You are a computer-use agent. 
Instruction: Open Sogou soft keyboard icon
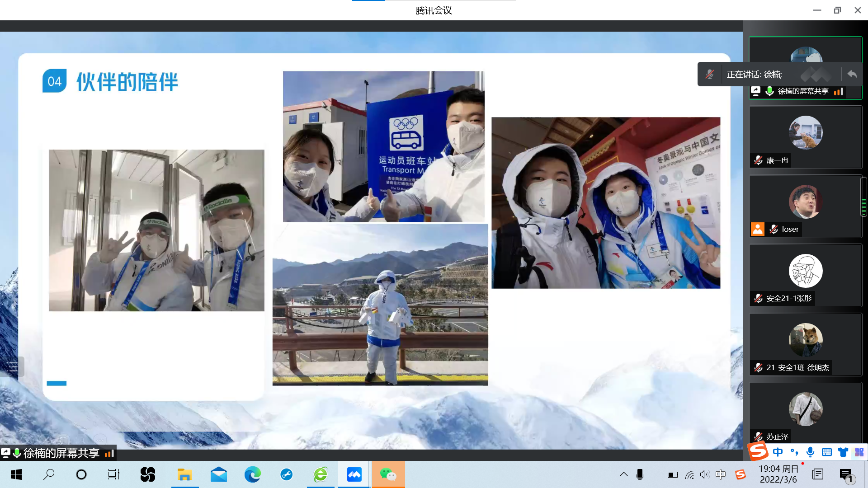827,452
